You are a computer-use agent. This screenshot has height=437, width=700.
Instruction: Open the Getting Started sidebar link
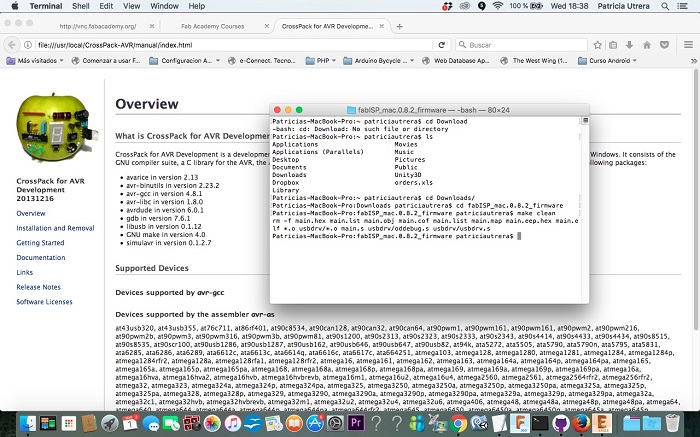point(40,243)
